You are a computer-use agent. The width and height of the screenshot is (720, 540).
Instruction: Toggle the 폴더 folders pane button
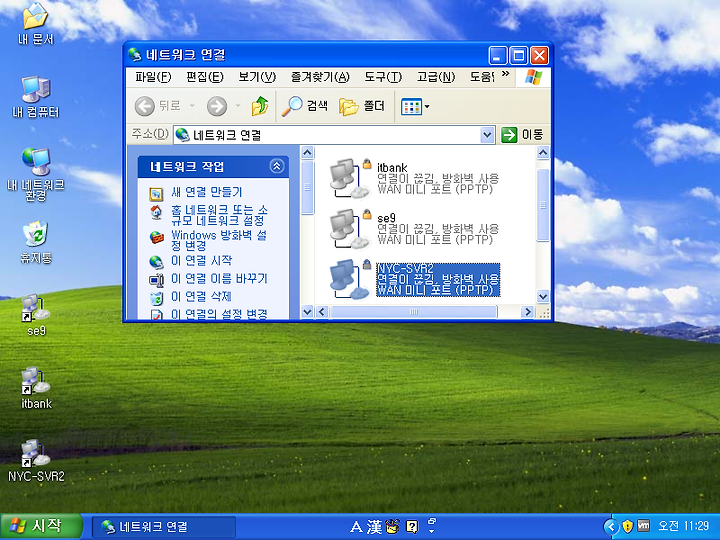point(362,106)
